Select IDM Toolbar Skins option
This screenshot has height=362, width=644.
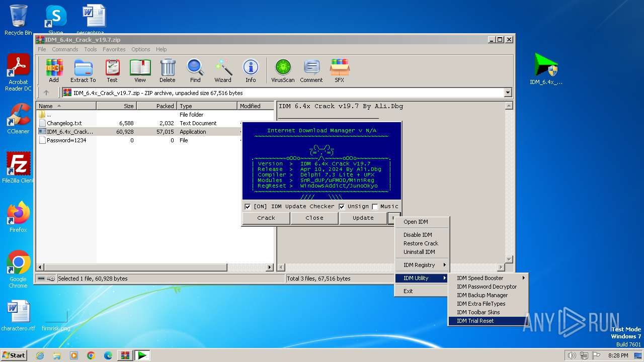click(488, 312)
